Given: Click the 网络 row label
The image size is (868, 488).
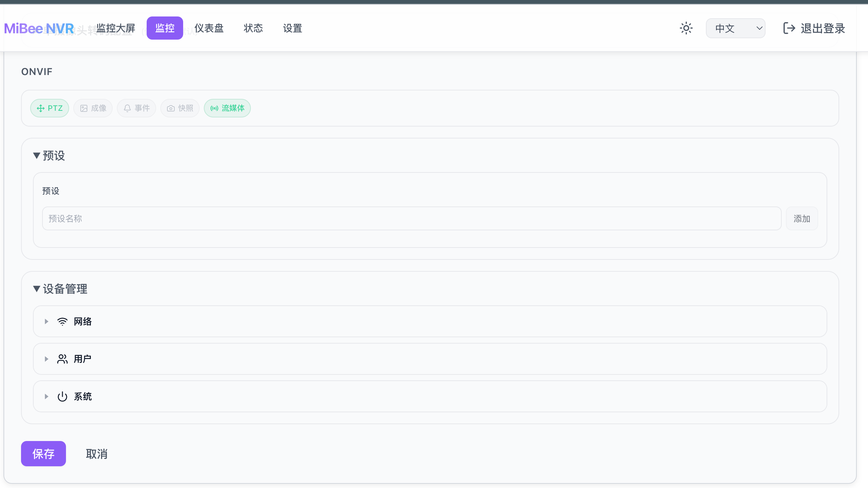Looking at the screenshot, I should click(x=83, y=321).
